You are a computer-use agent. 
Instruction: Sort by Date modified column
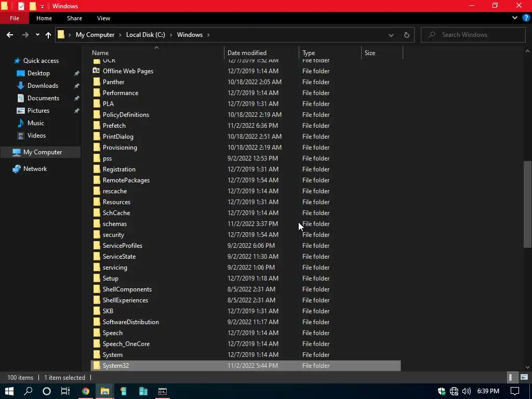click(x=247, y=53)
